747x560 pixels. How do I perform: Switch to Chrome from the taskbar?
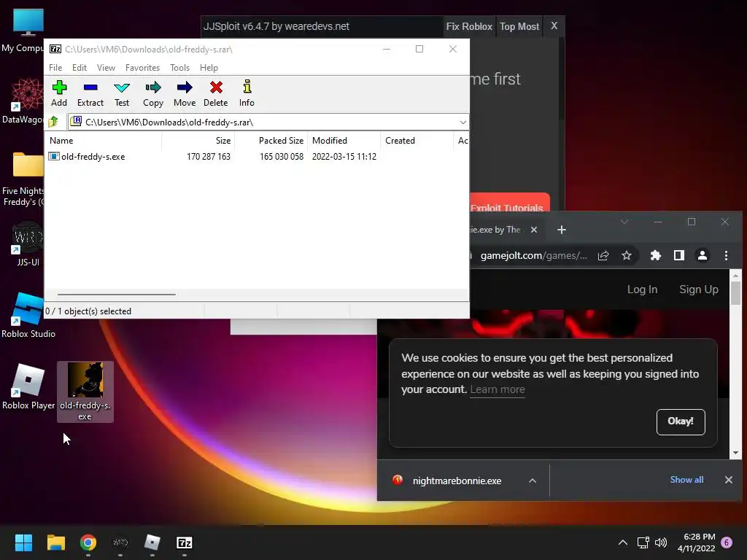tap(88, 542)
